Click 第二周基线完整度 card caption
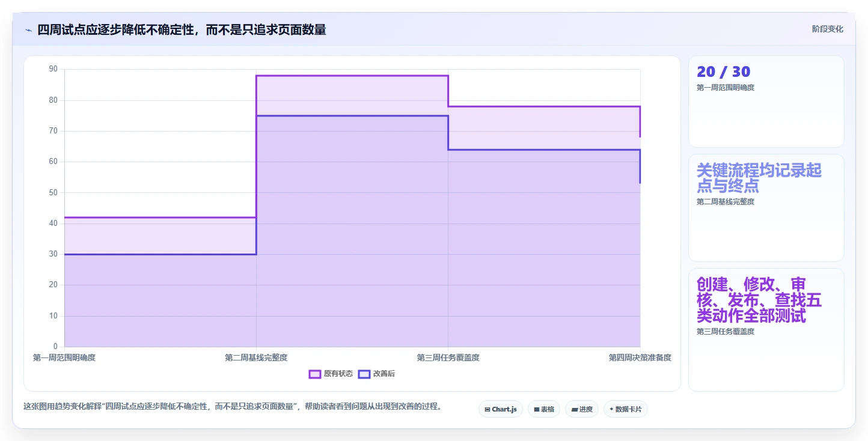The height and width of the screenshot is (441, 868). click(x=726, y=202)
